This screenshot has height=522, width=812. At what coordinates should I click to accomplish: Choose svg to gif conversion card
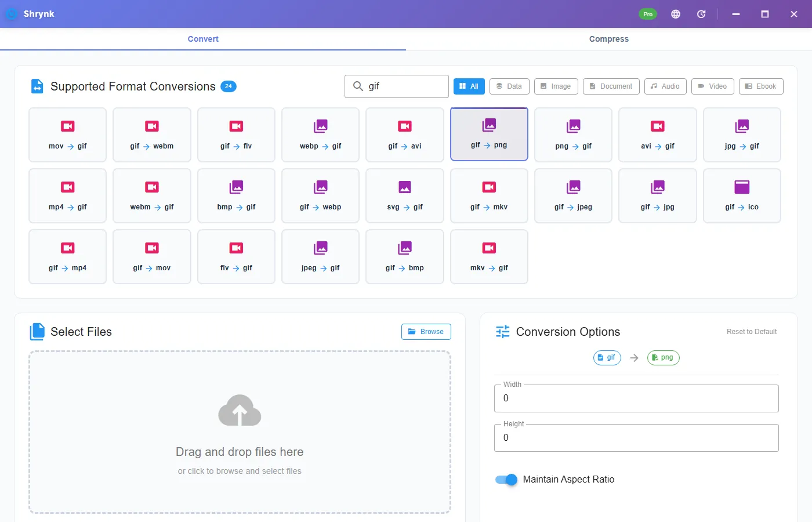[x=405, y=195]
